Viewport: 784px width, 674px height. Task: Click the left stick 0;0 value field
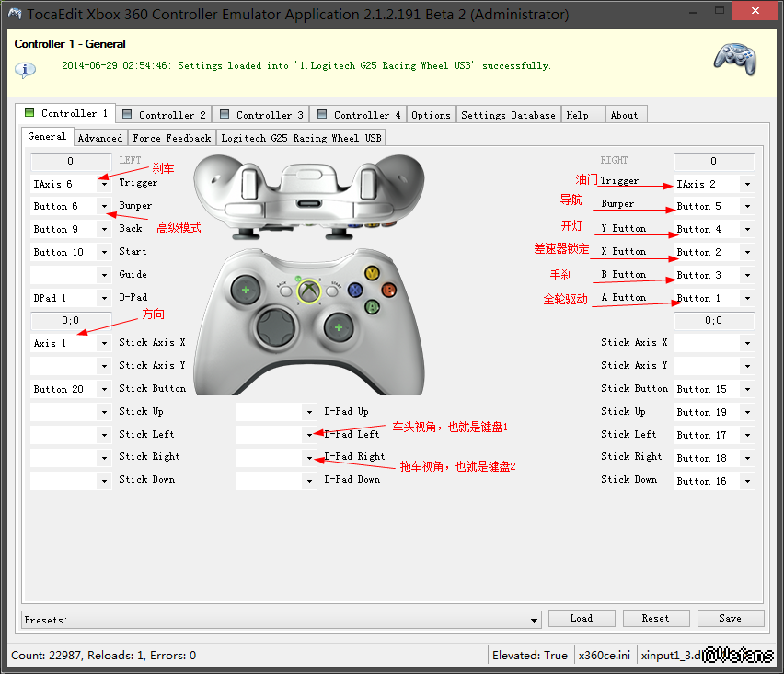click(71, 320)
